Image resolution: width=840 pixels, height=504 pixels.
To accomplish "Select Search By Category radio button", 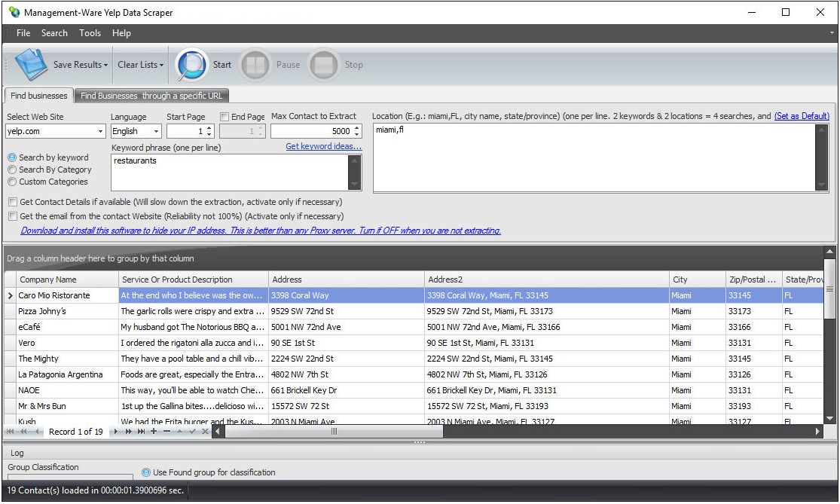I will pos(12,170).
